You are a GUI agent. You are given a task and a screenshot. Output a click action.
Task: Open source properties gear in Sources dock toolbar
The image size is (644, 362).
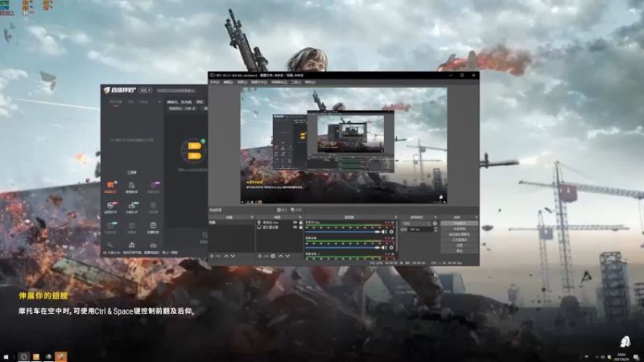click(273, 256)
